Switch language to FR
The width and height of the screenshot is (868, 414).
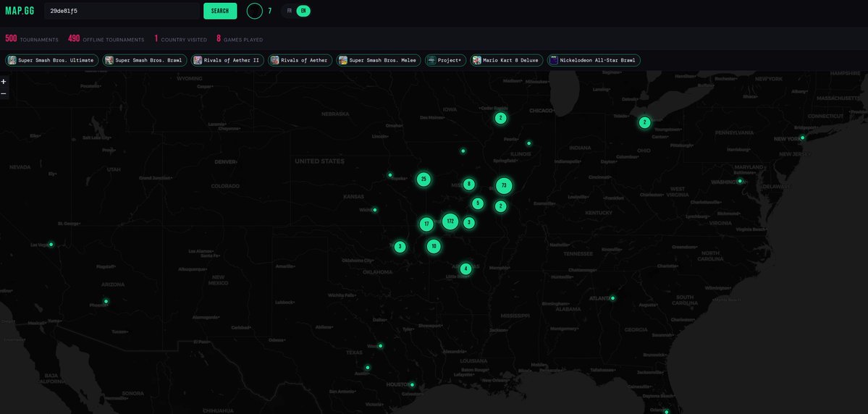point(289,11)
